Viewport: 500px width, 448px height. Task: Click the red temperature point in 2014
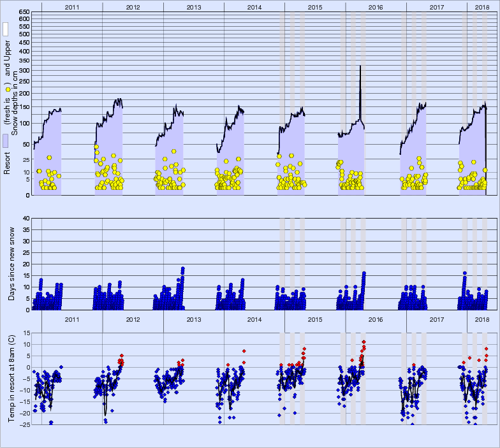[x=244, y=351]
